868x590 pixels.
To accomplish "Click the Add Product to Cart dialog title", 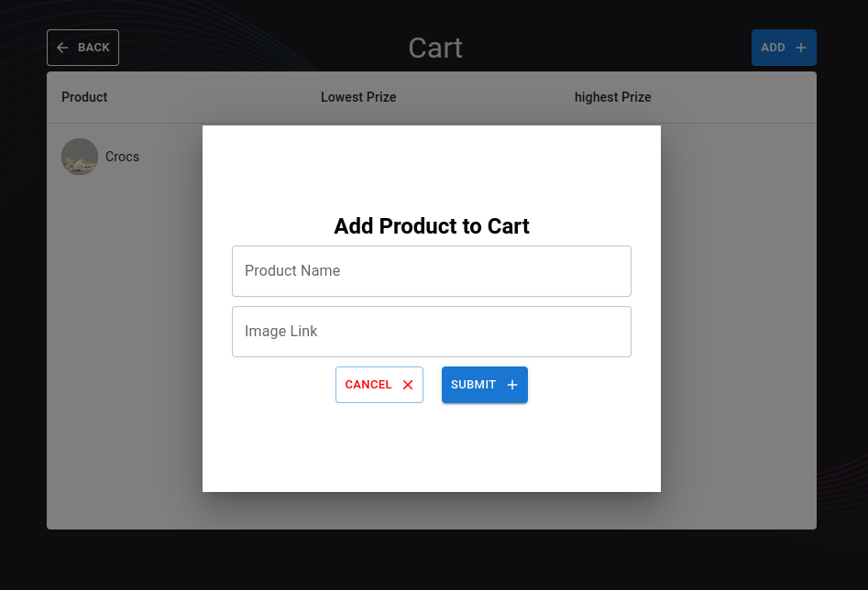I will [431, 226].
